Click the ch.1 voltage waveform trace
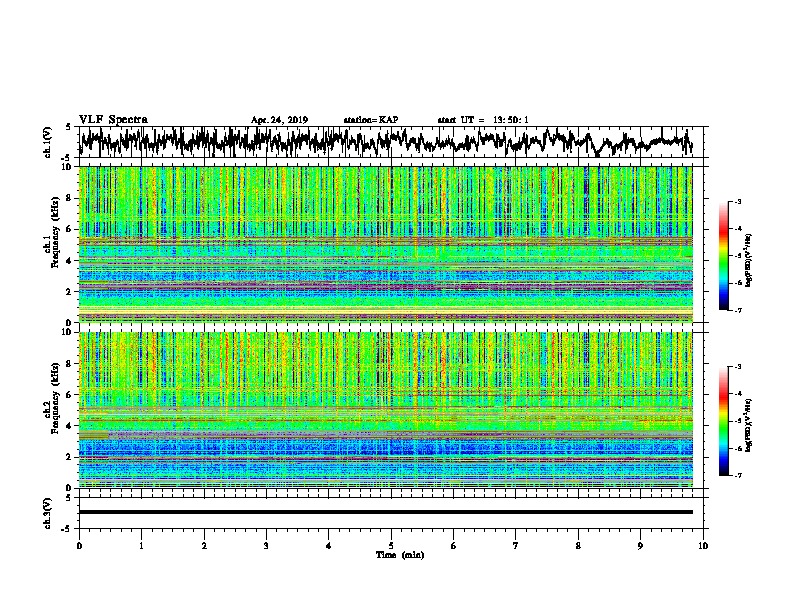792x612 pixels. (x=386, y=142)
